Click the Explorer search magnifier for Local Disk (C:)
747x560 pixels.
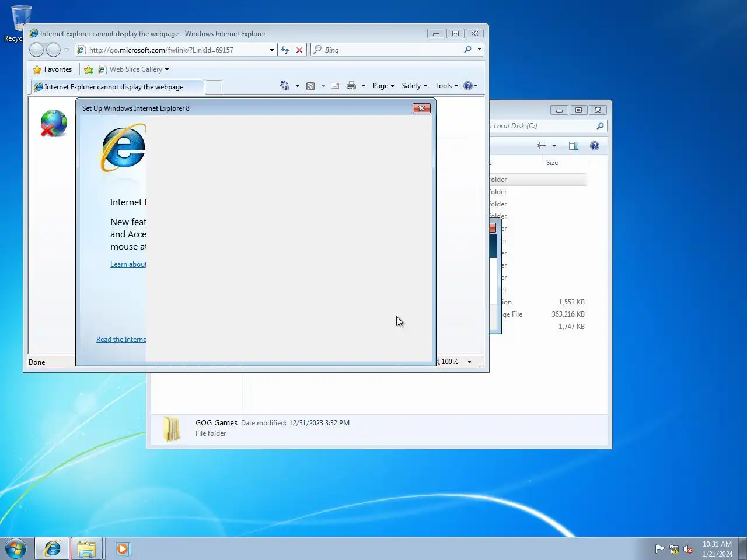point(600,126)
